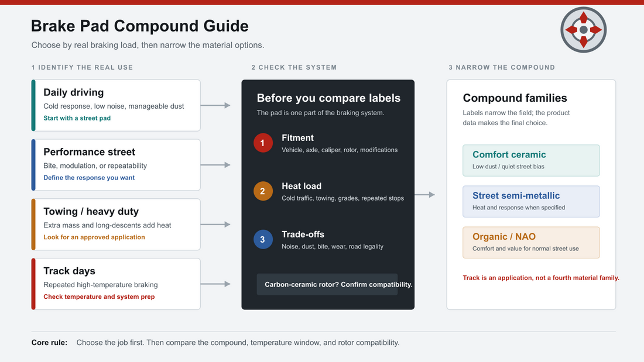Select the Performance street card

[x=116, y=165]
